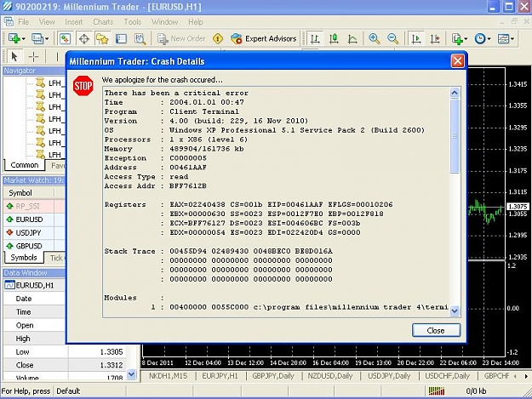Click the Exception C0000005 line
Image resolution: width=532 pixels, height=399 pixels.
156,158
